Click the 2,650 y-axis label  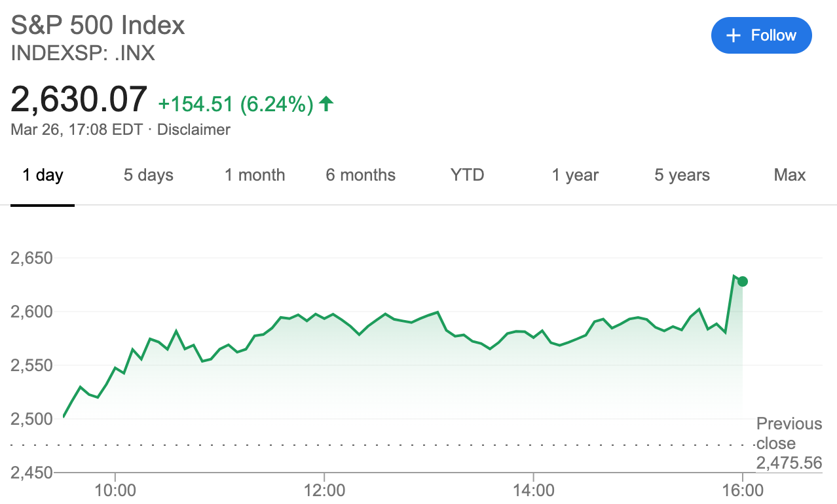pos(31,258)
